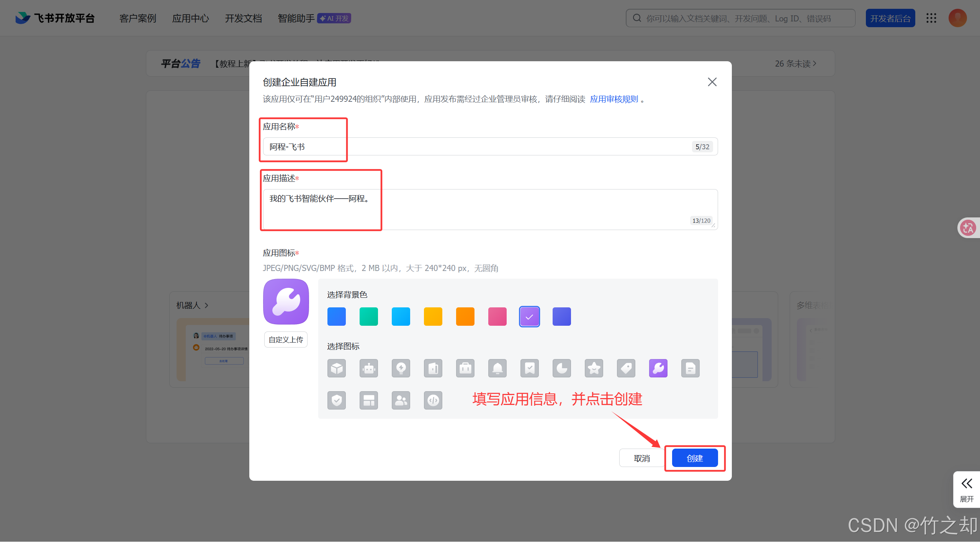Select the star app icon
The height and width of the screenshot is (542, 980).
[x=594, y=368]
